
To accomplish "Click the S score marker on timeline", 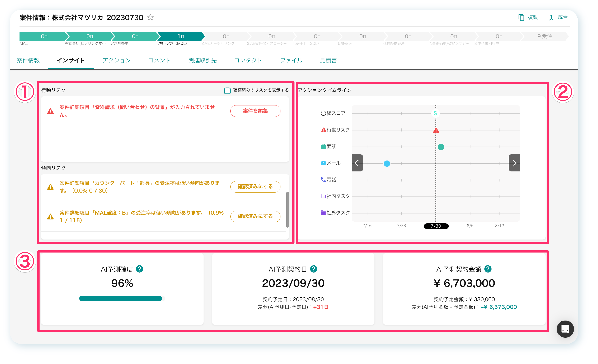I will point(435,113).
